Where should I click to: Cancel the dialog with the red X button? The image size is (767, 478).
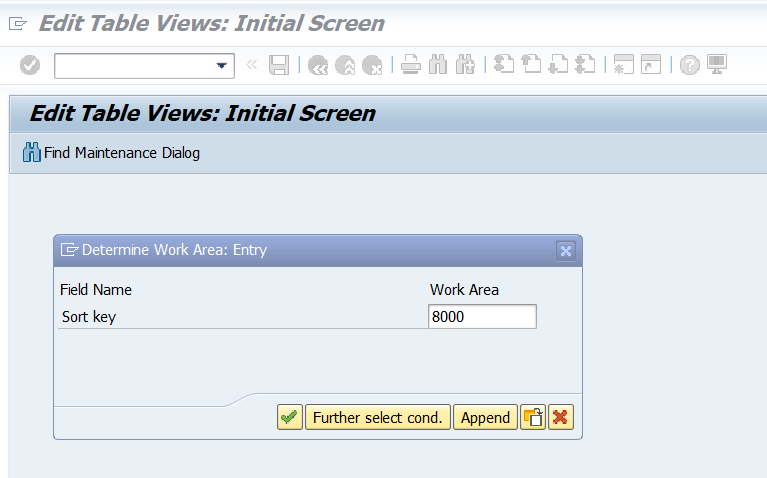click(x=561, y=417)
